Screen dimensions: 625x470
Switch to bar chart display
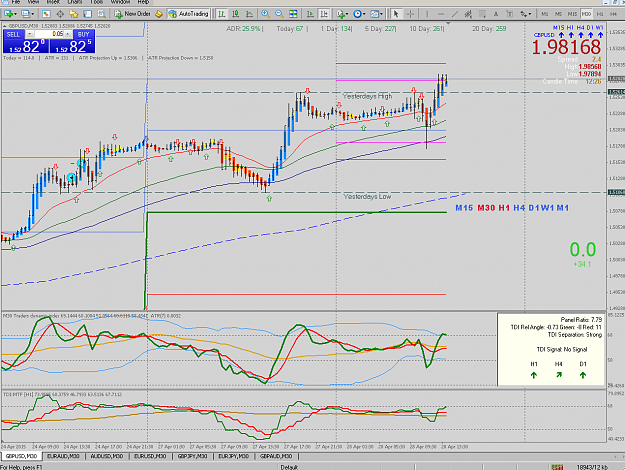[x=221, y=14]
